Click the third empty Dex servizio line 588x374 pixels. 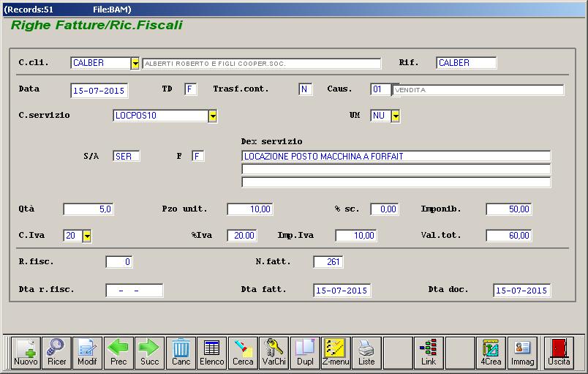click(x=396, y=182)
